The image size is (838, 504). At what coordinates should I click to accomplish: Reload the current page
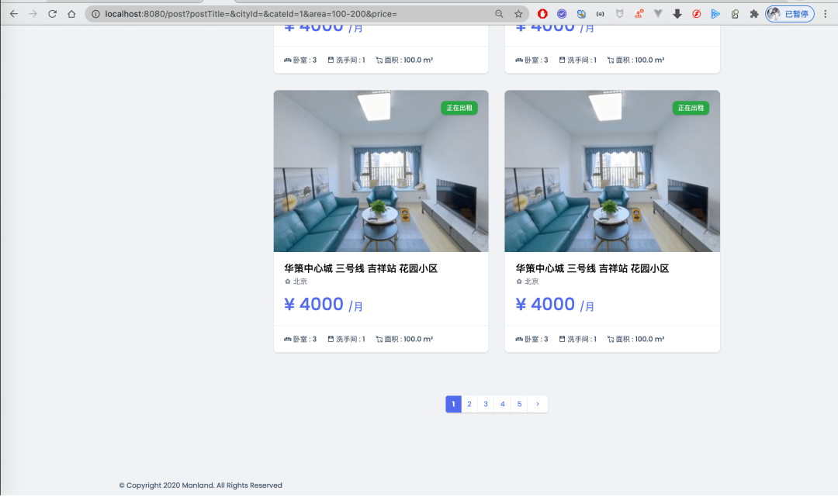click(53, 14)
